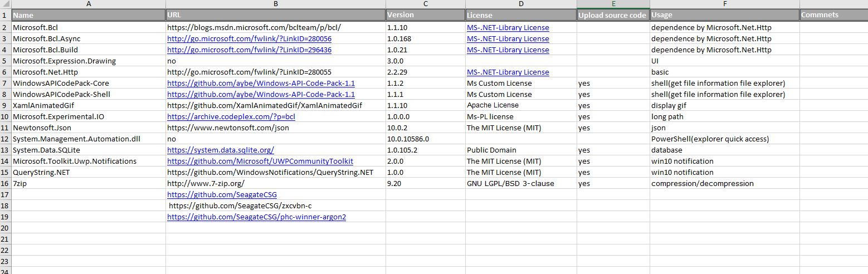Follow the UWPCommunityToolkit GitHub link
This screenshot has width=868, height=274.
pyautogui.click(x=260, y=161)
